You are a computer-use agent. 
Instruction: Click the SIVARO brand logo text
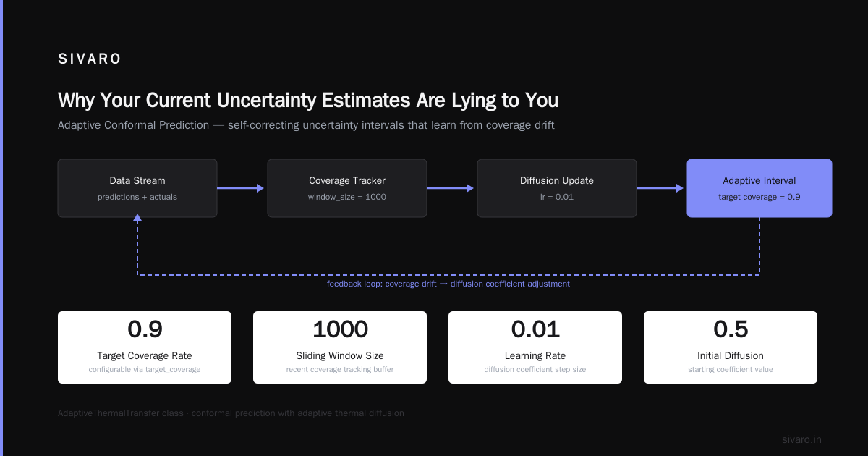click(x=90, y=59)
